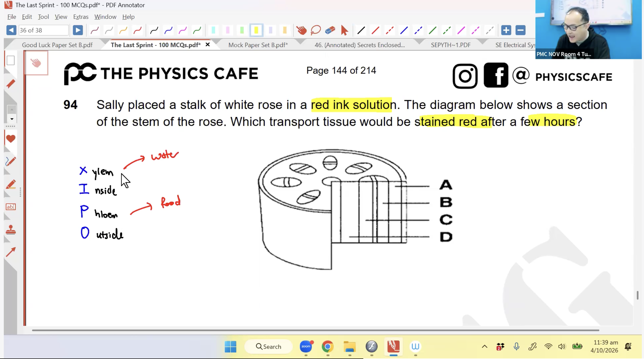Select the red dashed line tool

pos(390,30)
